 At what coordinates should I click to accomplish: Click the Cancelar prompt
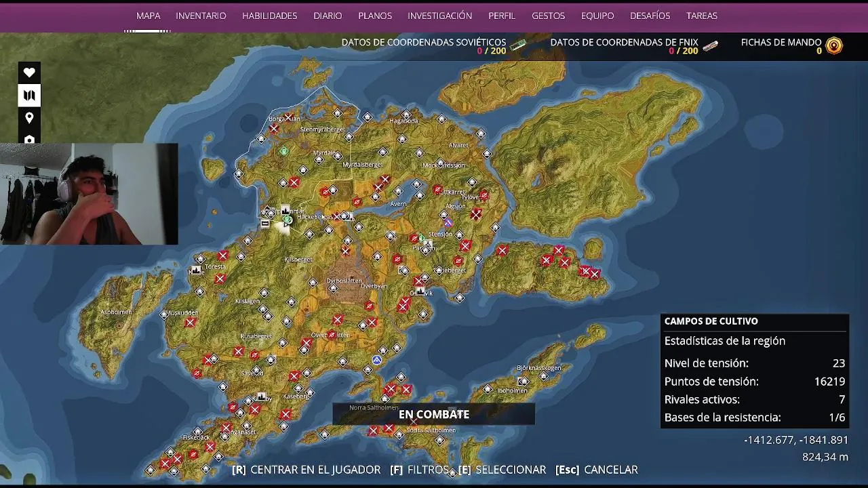596,470
